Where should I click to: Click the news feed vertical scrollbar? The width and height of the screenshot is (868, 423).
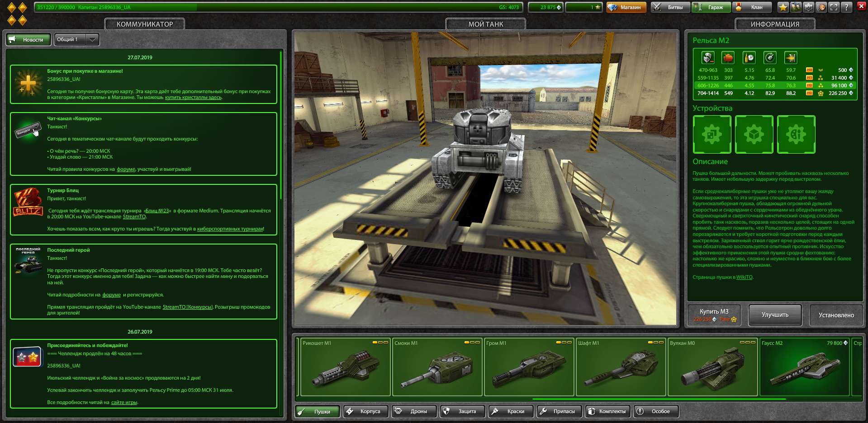(281, 125)
